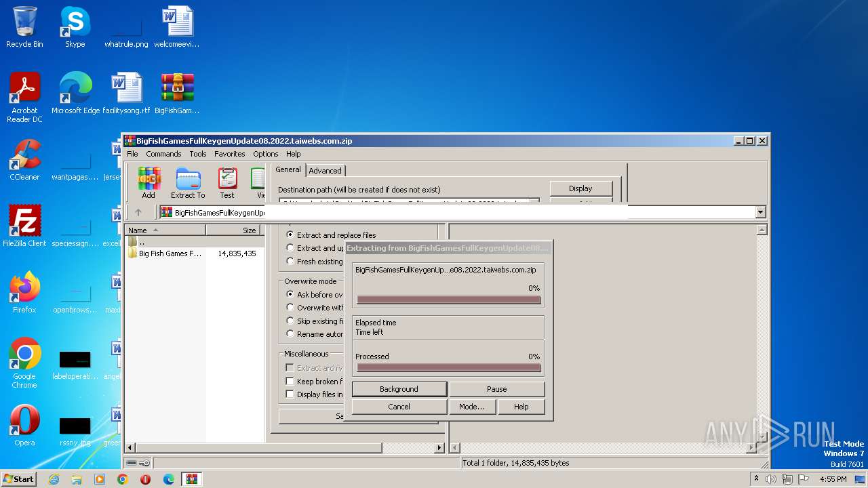Click Help button in extraction dialog

(x=521, y=407)
